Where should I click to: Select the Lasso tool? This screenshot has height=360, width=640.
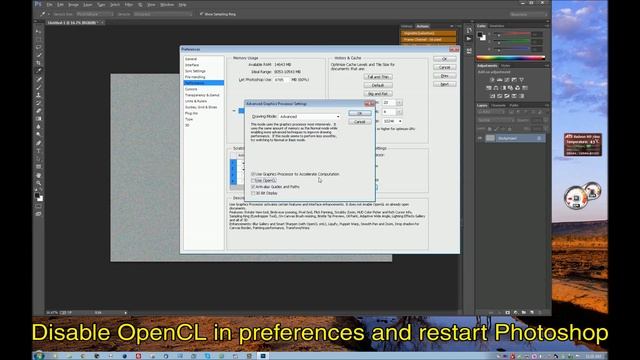point(38,47)
